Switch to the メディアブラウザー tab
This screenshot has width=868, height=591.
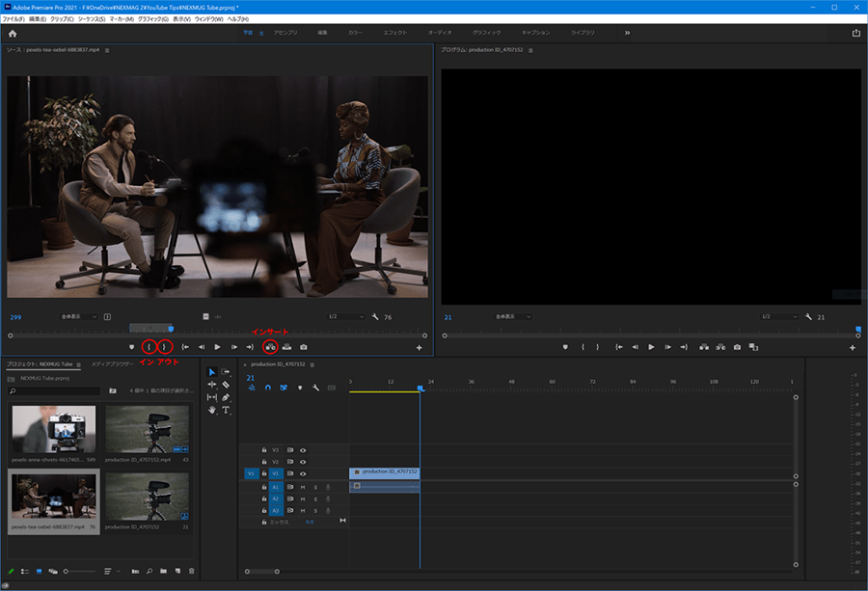click(x=113, y=364)
